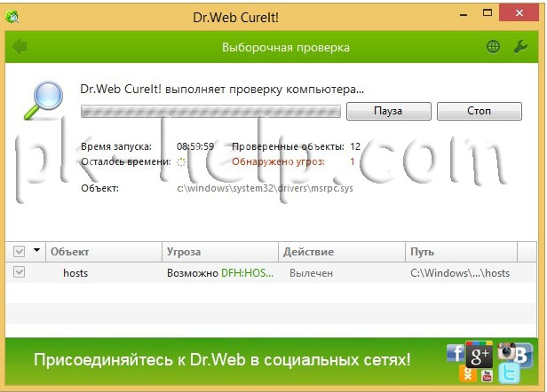Click the Dr.Web CureIt title bar icon
Screen dimensions: 547x392
point(12,16)
